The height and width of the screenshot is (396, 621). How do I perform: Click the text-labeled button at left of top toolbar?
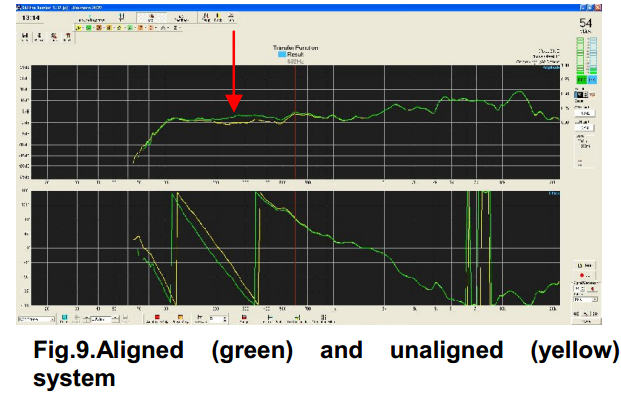(x=92, y=18)
